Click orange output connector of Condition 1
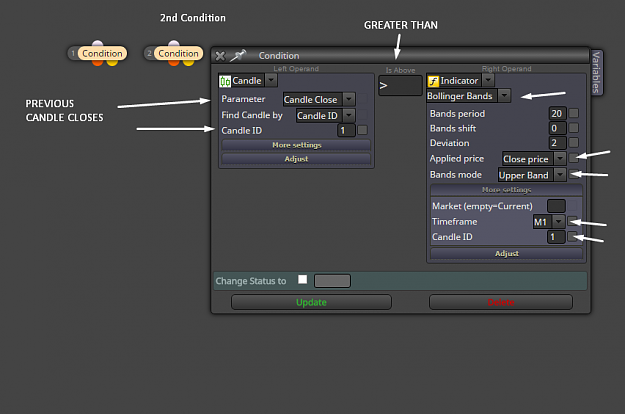Viewport: 625px width, 414px height. (98, 63)
